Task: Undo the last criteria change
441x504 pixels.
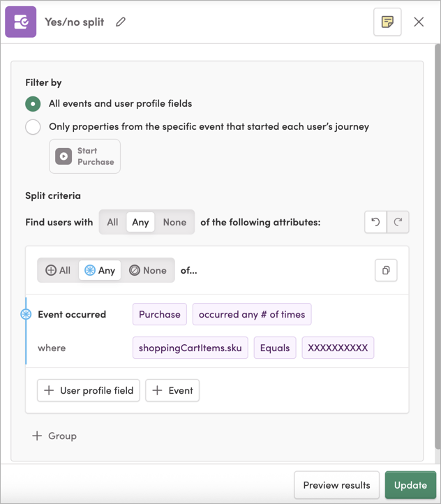Action: (375, 222)
